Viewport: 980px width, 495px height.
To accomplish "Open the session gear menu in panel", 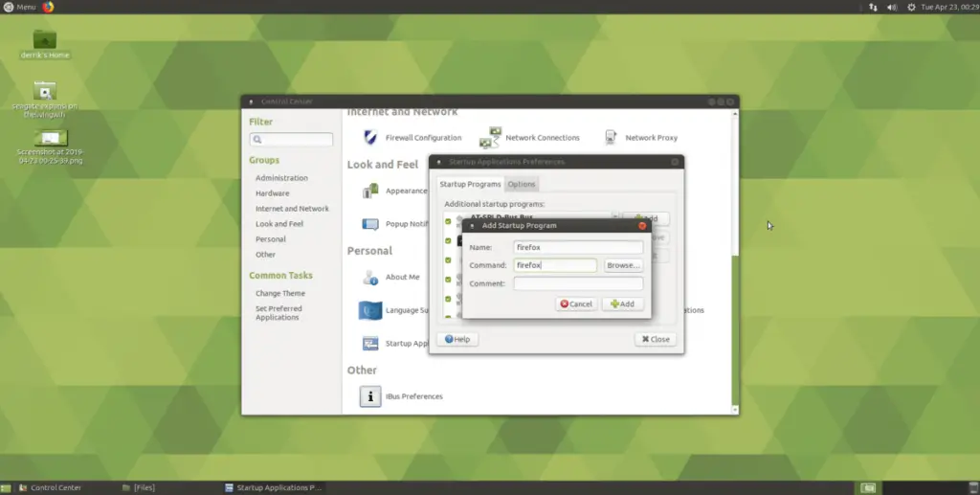I will click(x=911, y=7).
